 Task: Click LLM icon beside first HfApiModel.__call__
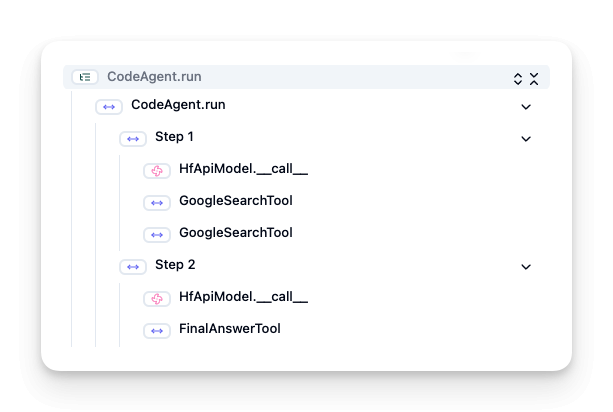[157, 171]
